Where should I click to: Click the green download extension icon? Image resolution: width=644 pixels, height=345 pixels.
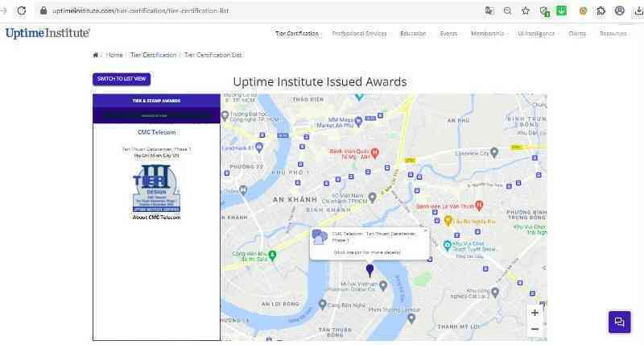pyautogui.click(x=561, y=10)
